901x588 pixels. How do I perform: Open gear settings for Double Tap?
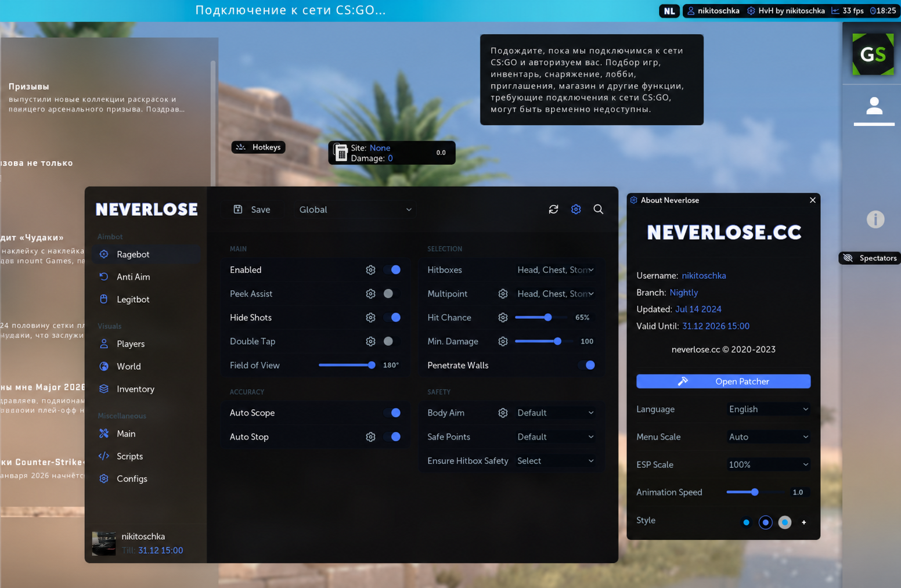pyautogui.click(x=370, y=341)
